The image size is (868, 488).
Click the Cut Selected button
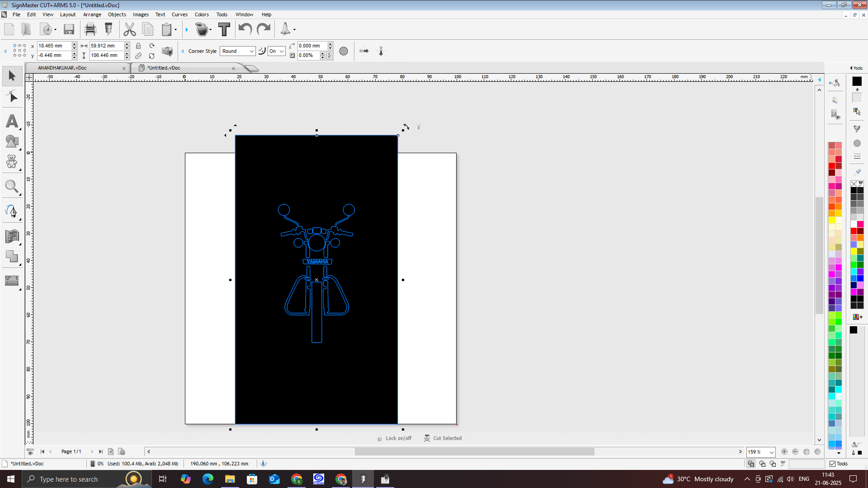(x=443, y=438)
